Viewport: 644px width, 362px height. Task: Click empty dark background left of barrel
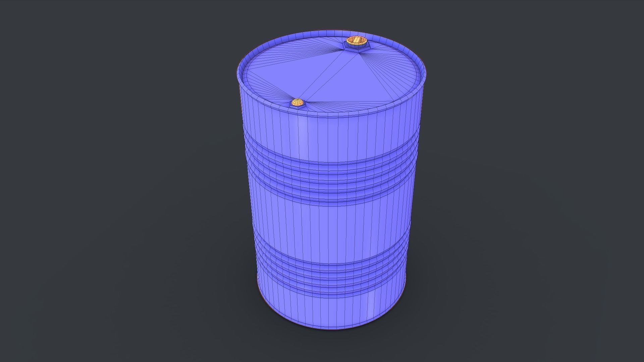(117, 181)
